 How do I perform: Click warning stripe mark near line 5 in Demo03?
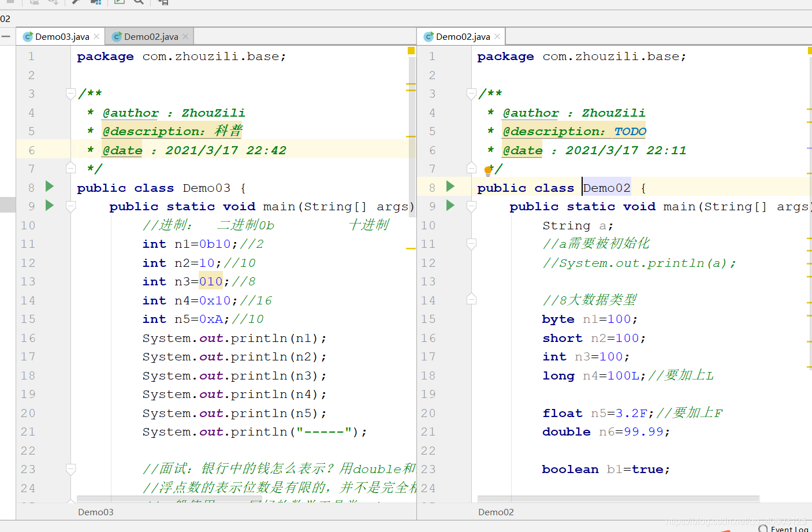[411, 136]
